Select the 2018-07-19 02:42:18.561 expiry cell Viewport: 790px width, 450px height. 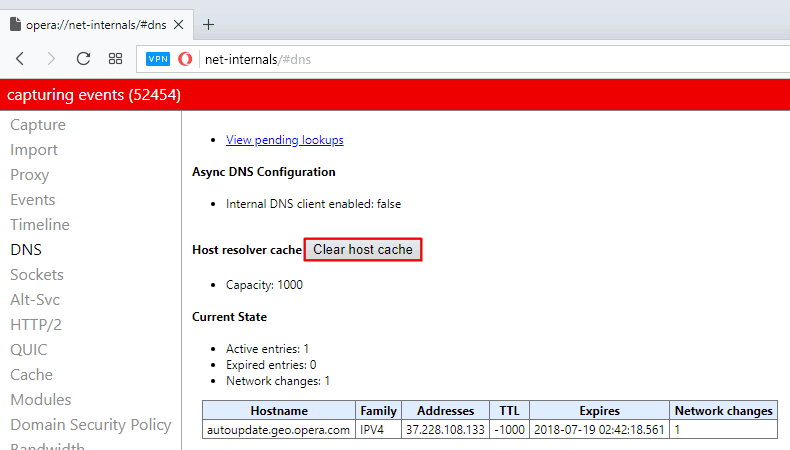click(x=600, y=430)
